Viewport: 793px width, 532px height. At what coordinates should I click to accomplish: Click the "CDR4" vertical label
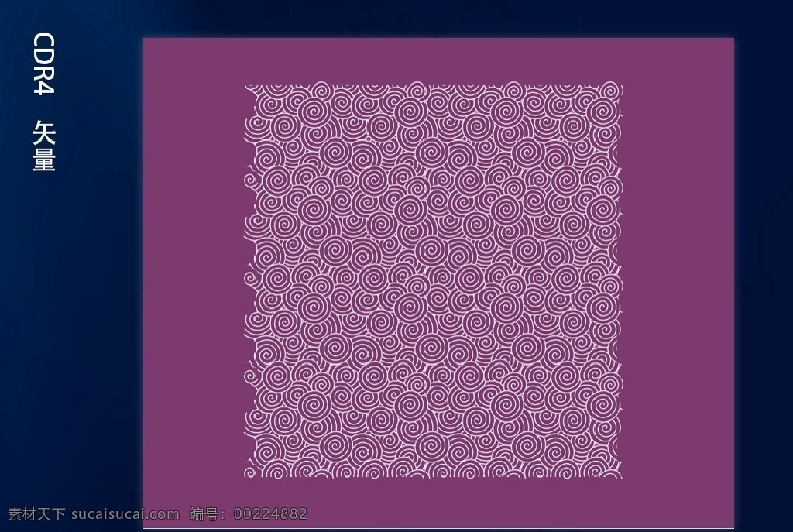point(44,63)
